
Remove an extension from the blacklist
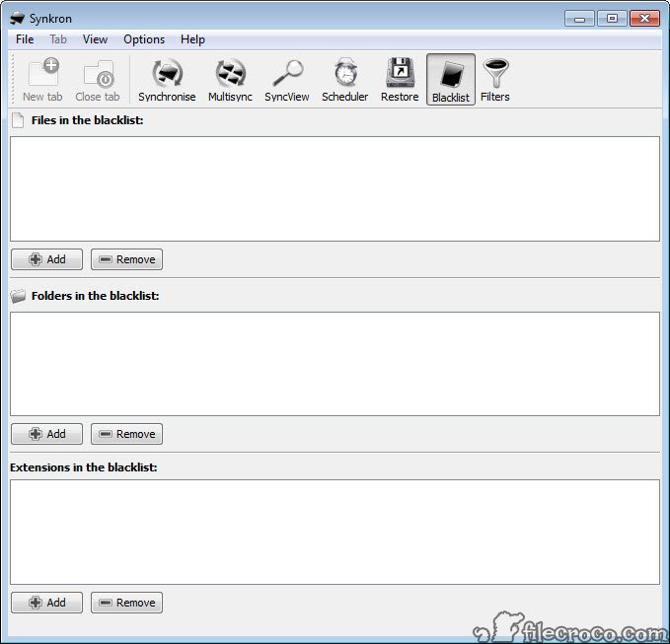click(x=126, y=603)
